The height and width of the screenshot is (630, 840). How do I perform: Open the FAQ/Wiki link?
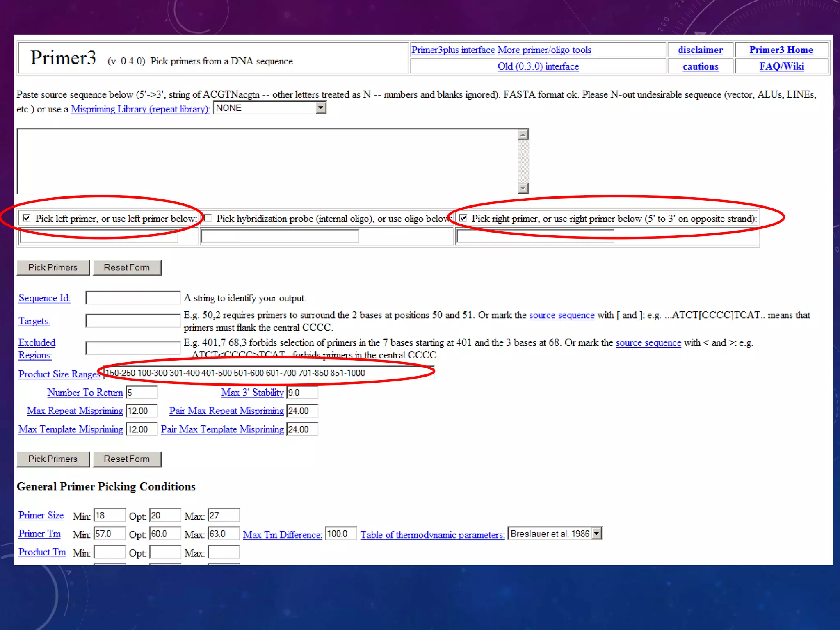pos(781,66)
